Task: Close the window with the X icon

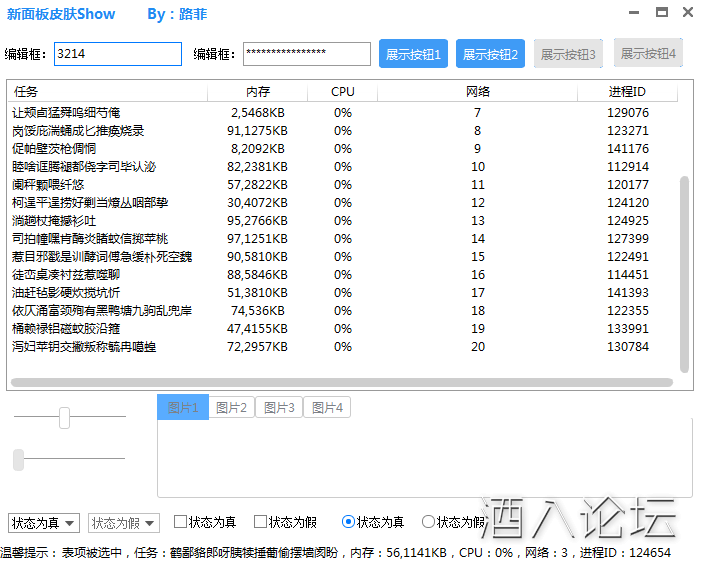Action: pyautogui.click(x=688, y=13)
